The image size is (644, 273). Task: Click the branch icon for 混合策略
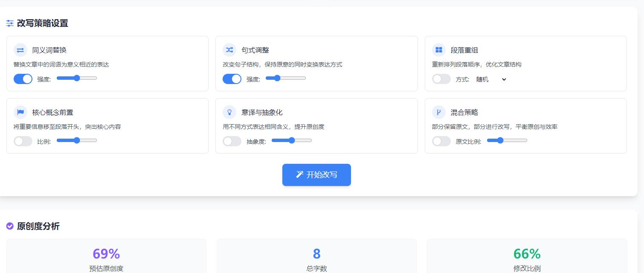pyautogui.click(x=439, y=113)
